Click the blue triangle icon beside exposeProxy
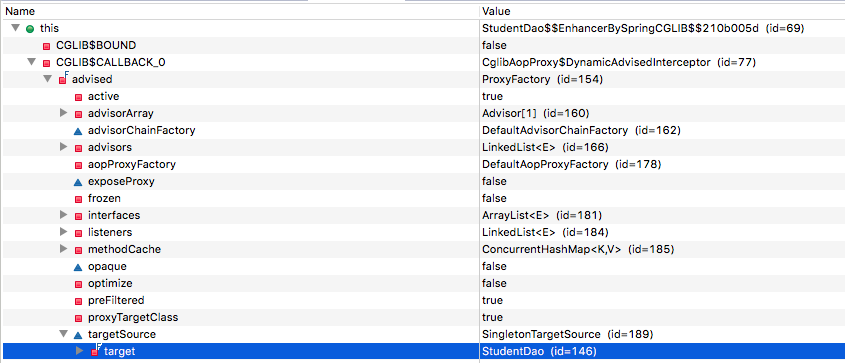Screen dimensions: 845x363 78,182
